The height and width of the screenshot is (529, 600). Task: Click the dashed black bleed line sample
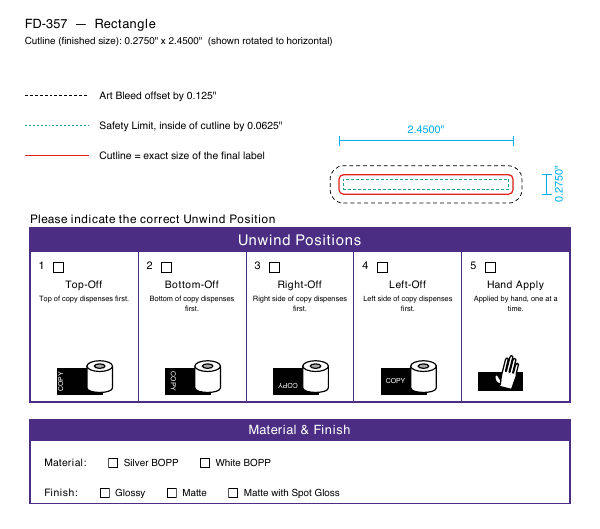pyautogui.click(x=56, y=96)
